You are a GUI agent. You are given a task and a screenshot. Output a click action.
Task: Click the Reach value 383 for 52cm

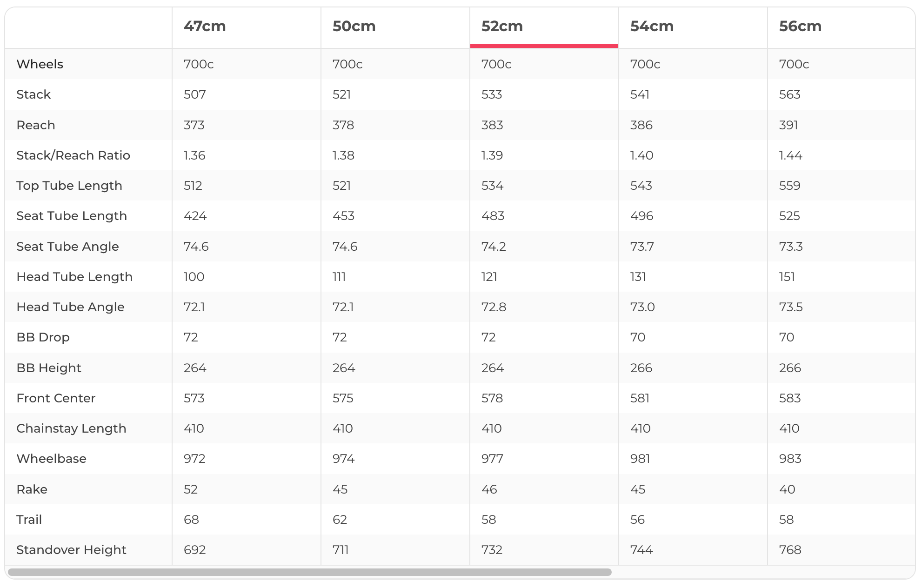point(492,125)
